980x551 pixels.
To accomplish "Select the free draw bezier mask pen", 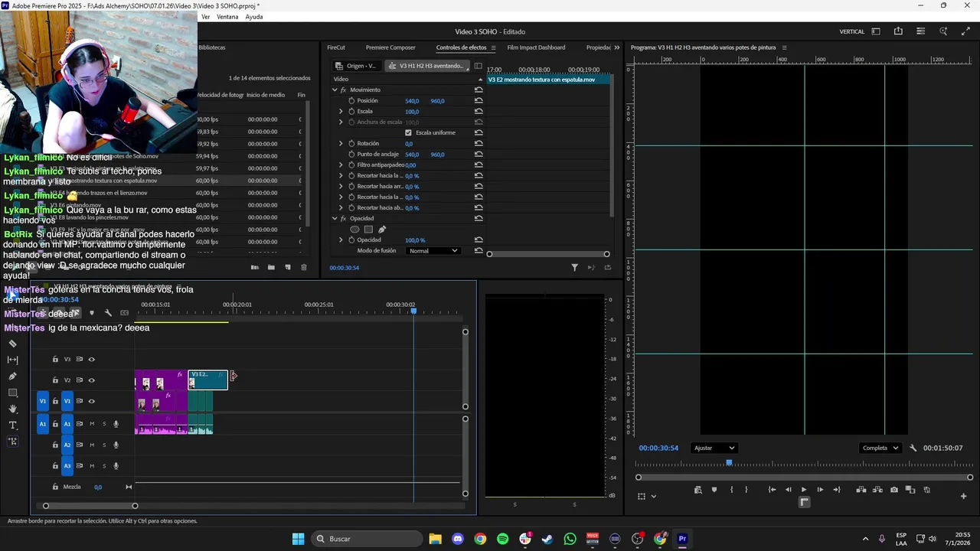I will 382,229.
